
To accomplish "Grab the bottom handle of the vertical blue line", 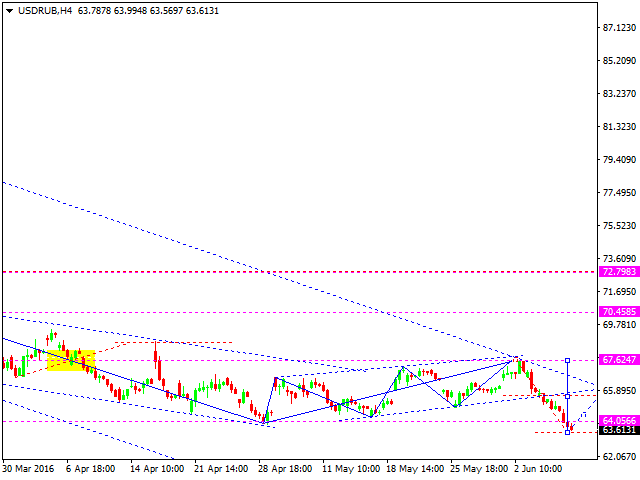I will 567,432.
